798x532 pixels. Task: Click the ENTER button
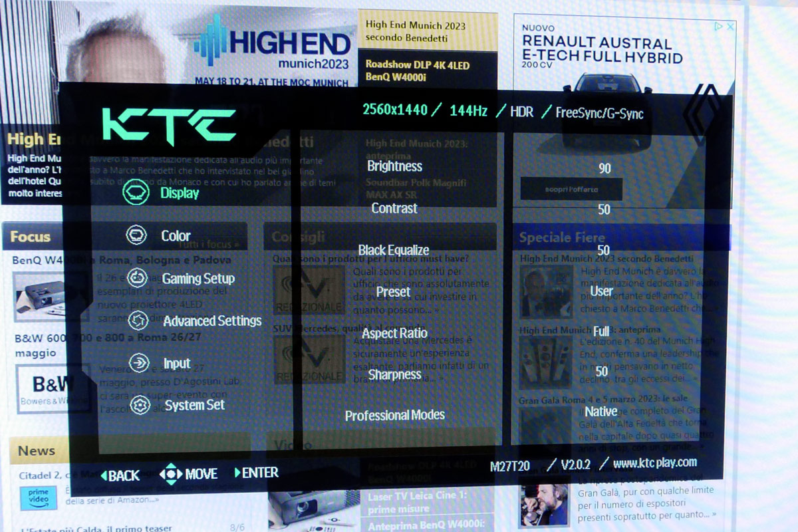point(256,473)
